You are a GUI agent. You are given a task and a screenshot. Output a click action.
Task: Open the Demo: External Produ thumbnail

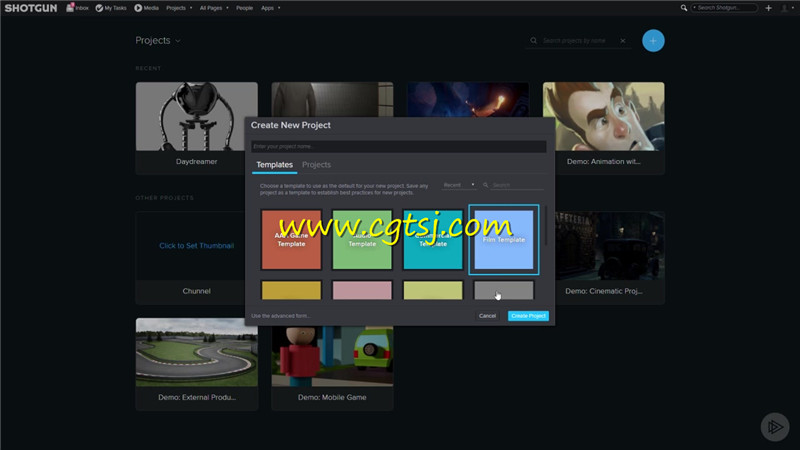196,352
